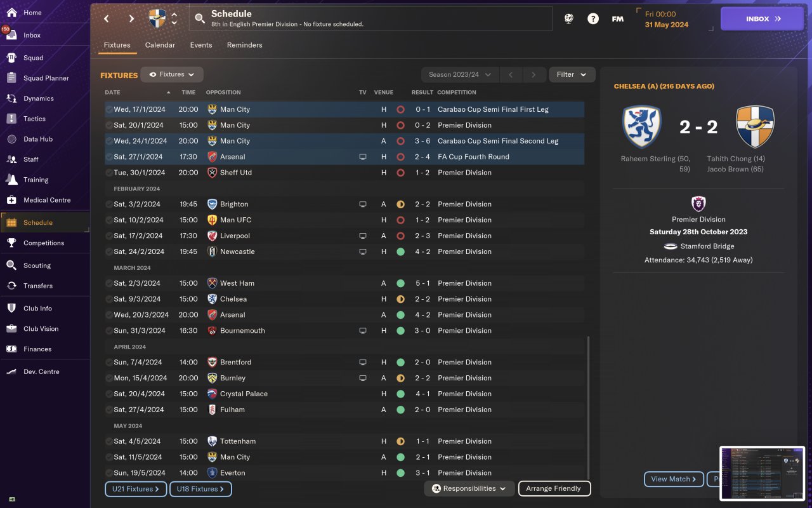Switch to the Reminders tab

244,45
